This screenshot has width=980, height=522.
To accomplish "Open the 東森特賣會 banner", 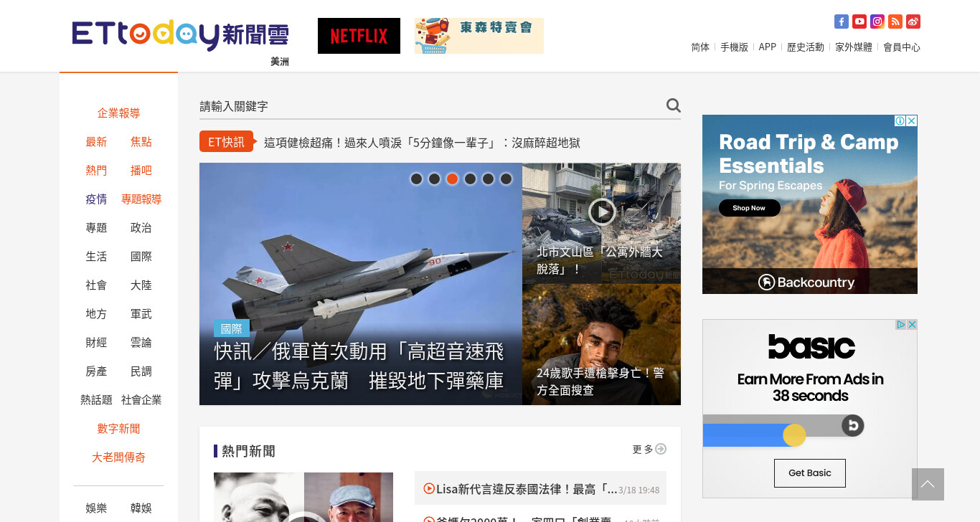I will click(x=479, y=36).
